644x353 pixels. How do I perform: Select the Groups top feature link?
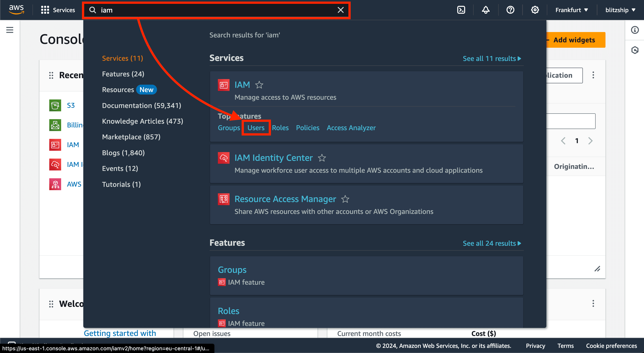coord(229,127)
